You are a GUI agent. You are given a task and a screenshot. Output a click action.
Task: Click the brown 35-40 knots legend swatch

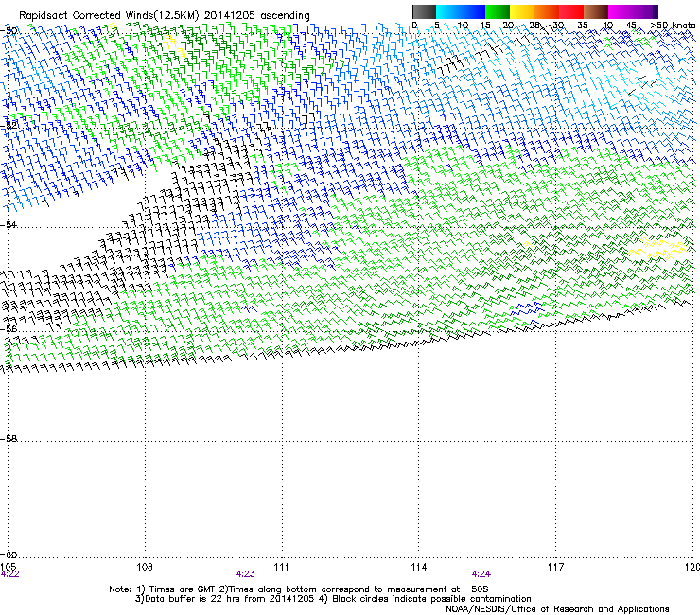[596, 11]
